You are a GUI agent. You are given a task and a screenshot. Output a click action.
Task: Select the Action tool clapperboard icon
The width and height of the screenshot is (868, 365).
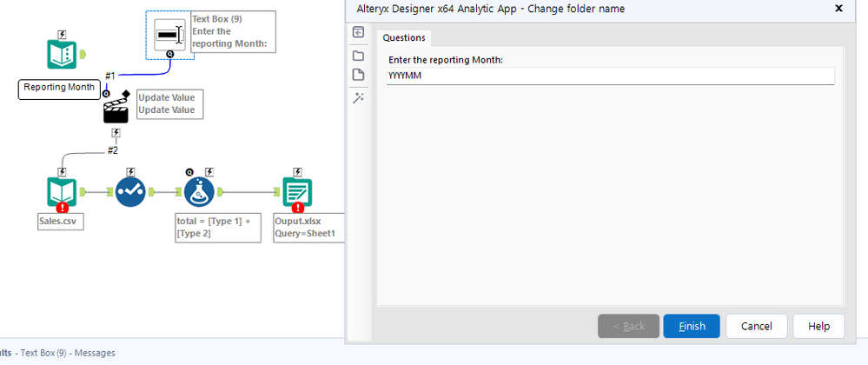tap(116, 110)
